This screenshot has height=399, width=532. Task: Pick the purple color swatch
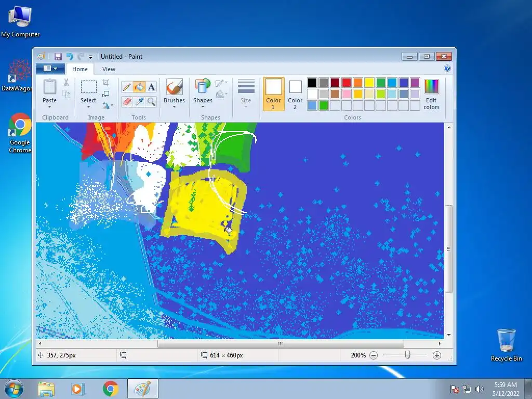[415, 83]
